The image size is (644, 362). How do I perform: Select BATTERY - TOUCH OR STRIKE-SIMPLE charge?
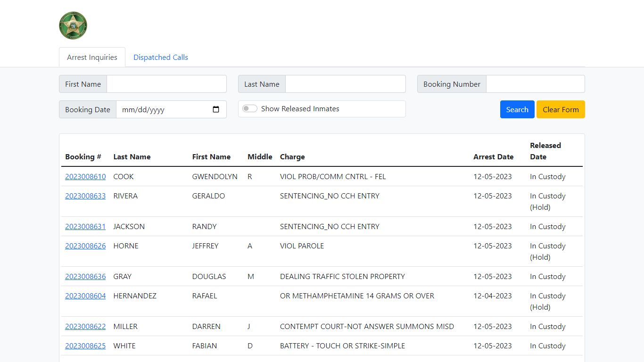pos(342,346)
